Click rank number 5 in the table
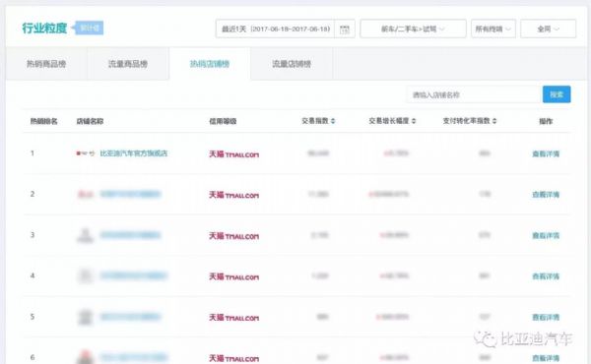 pos(33,317)
